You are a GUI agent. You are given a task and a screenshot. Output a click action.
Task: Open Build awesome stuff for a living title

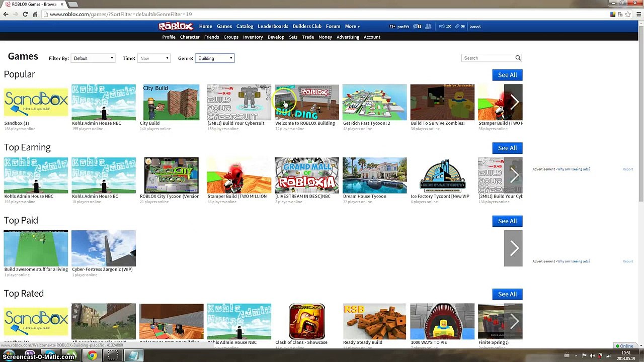coord(36,269)
